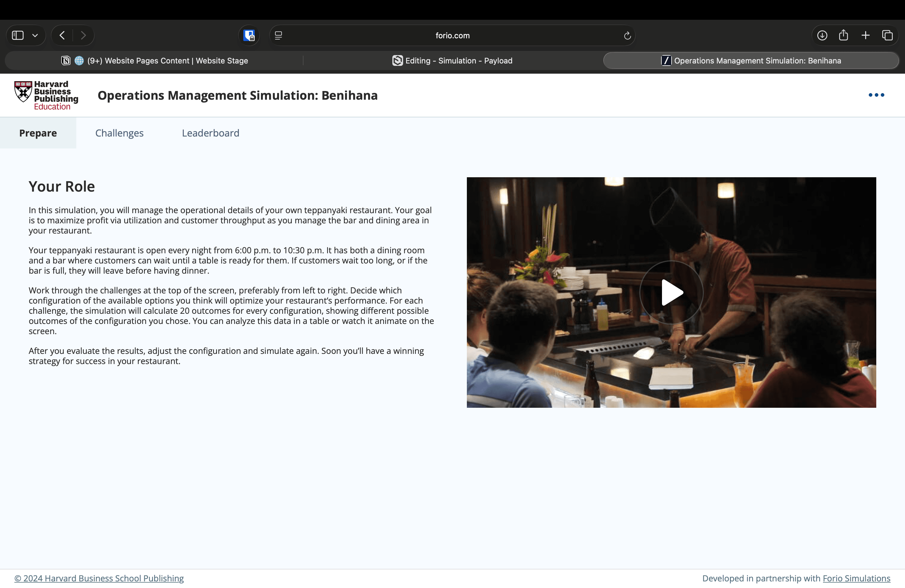Show Safari downloads list

[822, 35]
